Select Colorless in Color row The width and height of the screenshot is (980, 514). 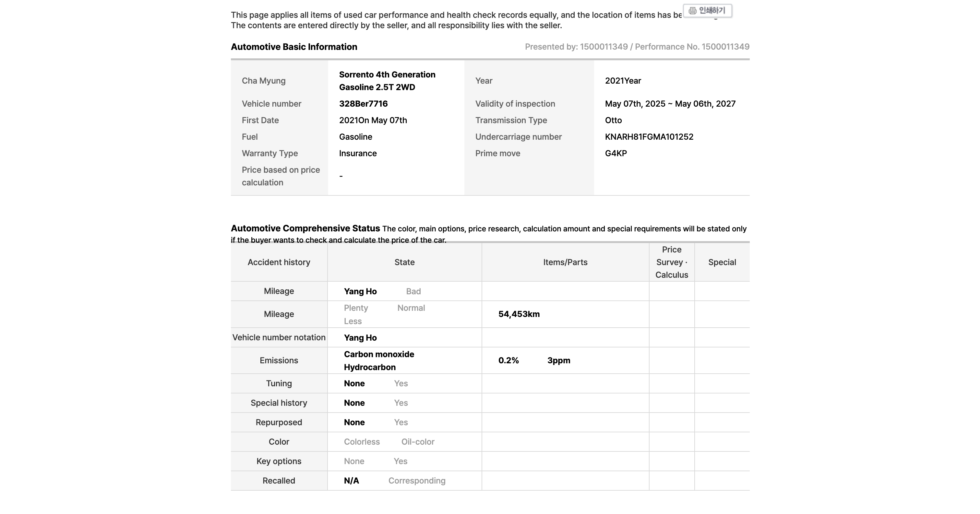(362, 442)
